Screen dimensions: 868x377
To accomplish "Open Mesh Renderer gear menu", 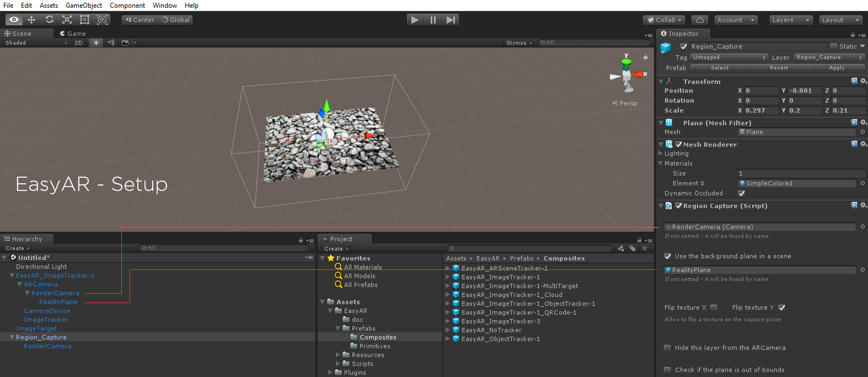I will coord(864,144).
